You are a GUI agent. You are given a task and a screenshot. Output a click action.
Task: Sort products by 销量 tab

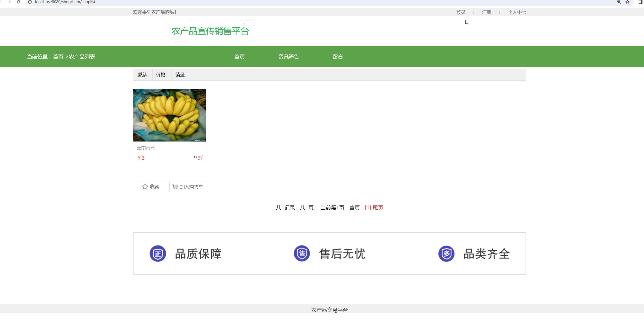tap(180, 75)
